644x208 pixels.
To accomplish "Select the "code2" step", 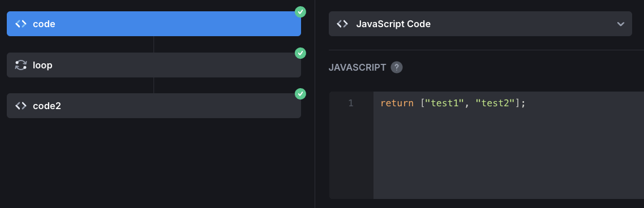I will [x=153, y=106].
